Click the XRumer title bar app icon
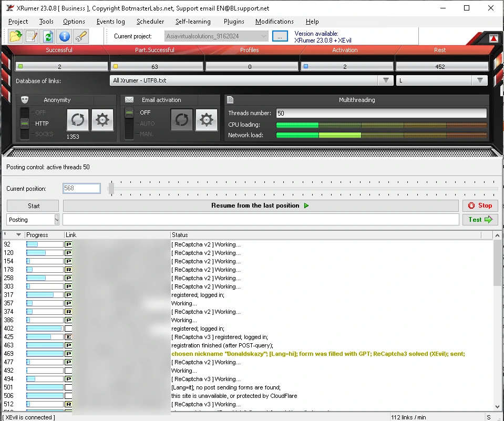The image size is (504, 421). point(9,8)
